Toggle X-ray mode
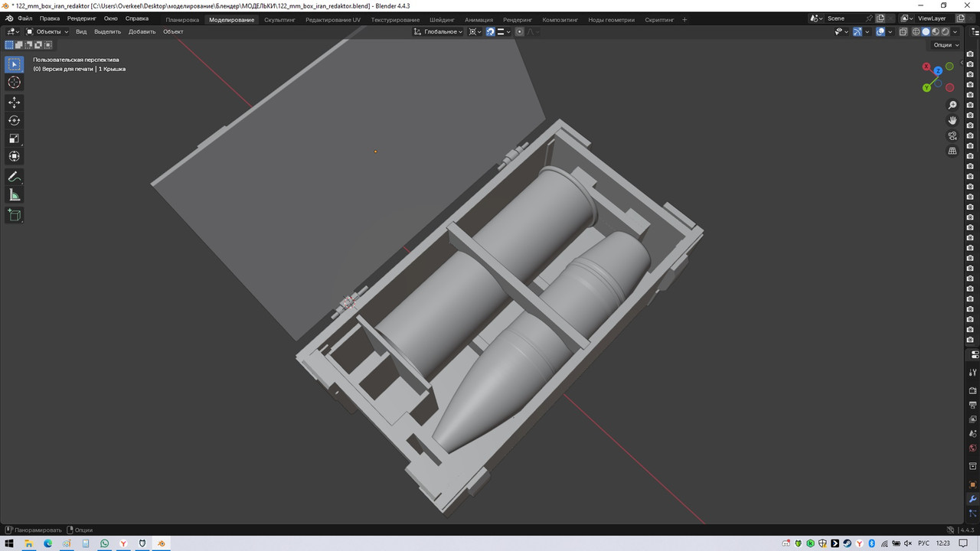980x551 pixels. 903,31
